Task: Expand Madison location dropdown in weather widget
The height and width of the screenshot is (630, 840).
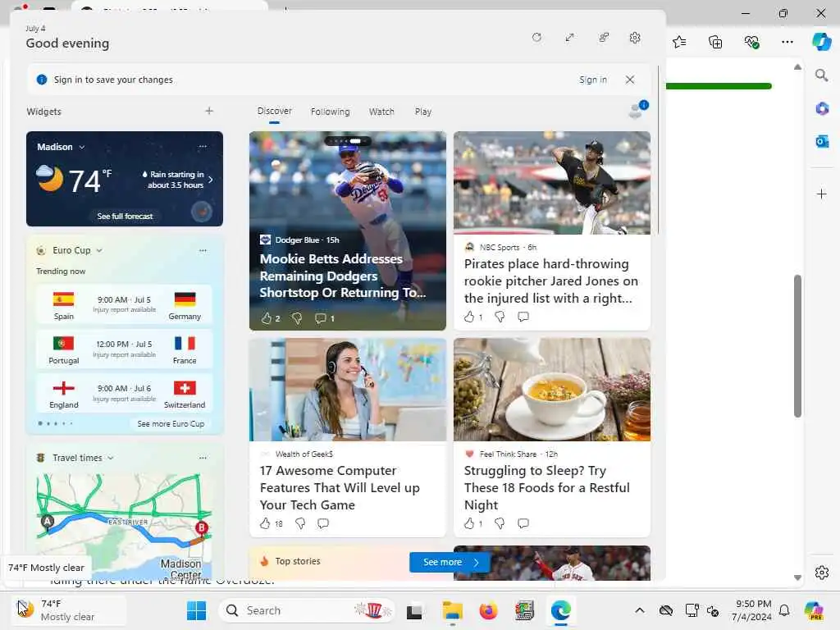Action: coord(82,147)
